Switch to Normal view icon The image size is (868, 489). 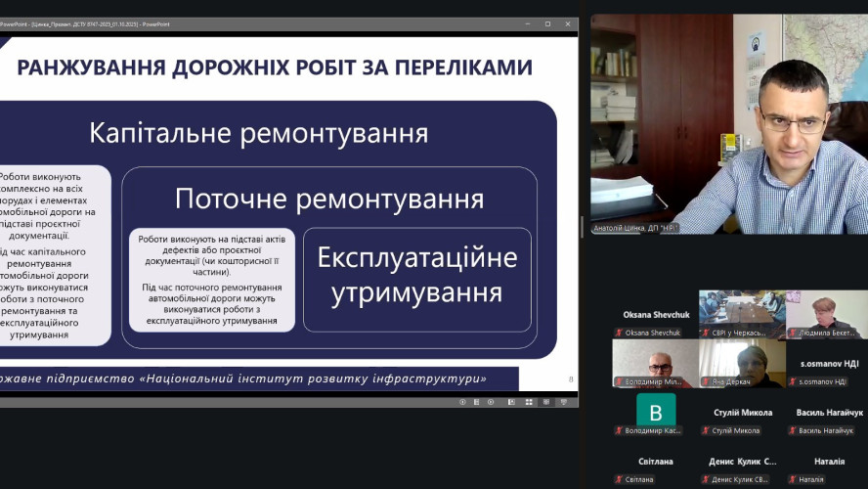512,402
